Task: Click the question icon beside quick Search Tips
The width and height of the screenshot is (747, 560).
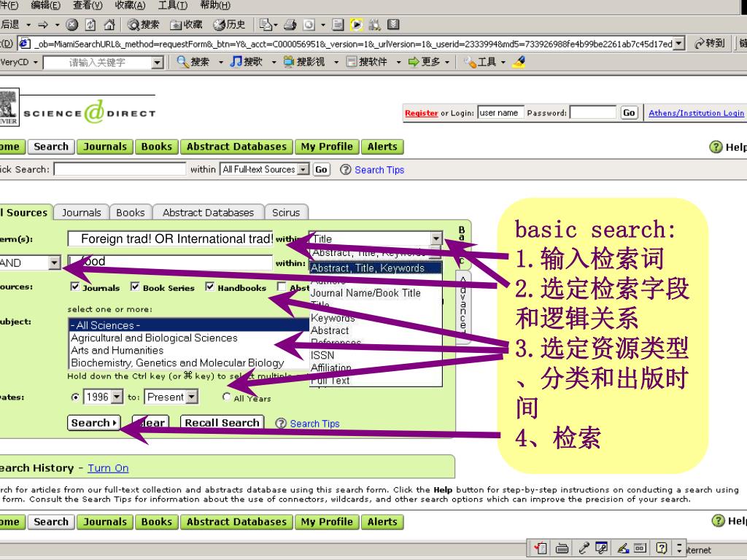Action: 345,169
